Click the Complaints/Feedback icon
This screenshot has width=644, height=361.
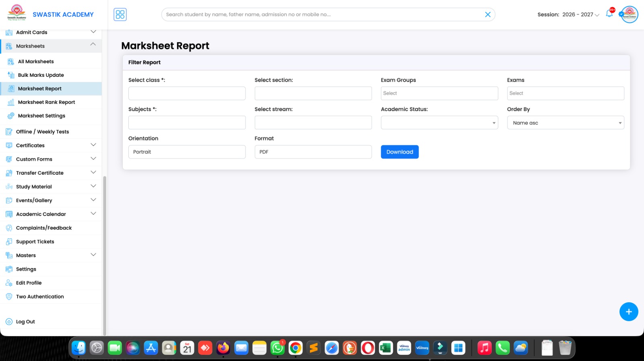[x=9, y=228]
